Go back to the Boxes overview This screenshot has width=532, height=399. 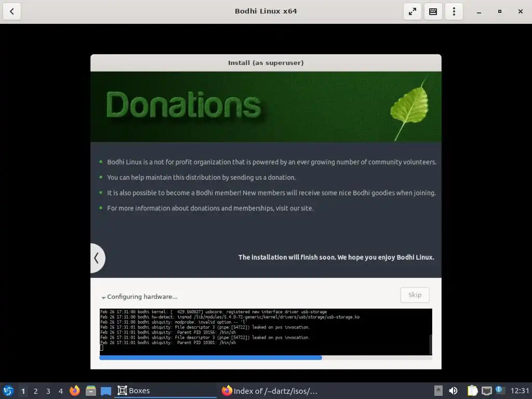(x=12, y=11)
